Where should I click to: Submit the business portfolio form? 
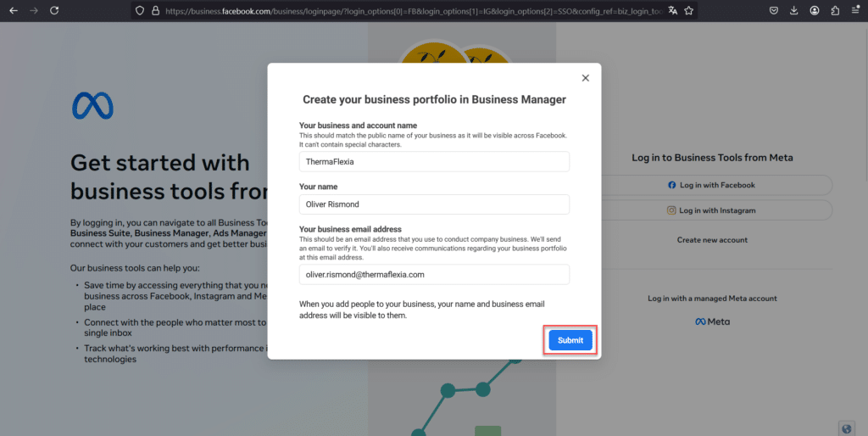(570, 340)
